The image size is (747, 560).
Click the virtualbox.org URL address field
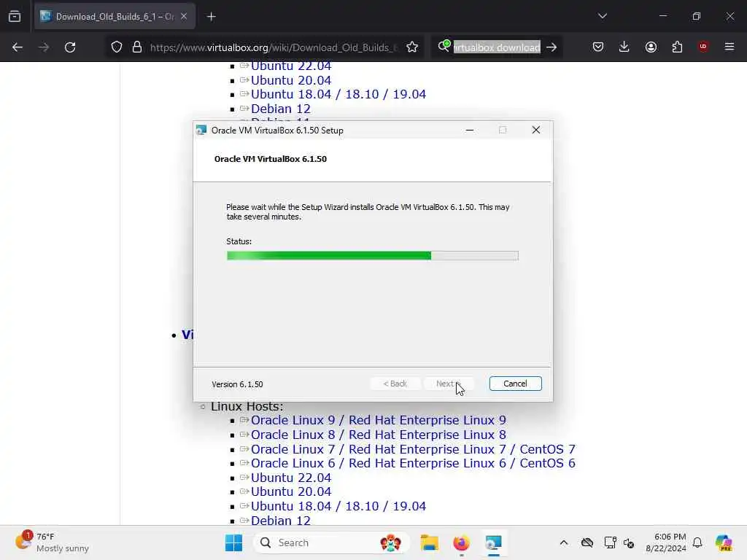(x=274, y=47)
